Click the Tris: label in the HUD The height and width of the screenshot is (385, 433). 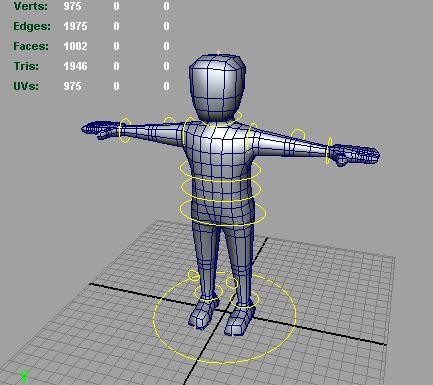(x=26, y=66)
